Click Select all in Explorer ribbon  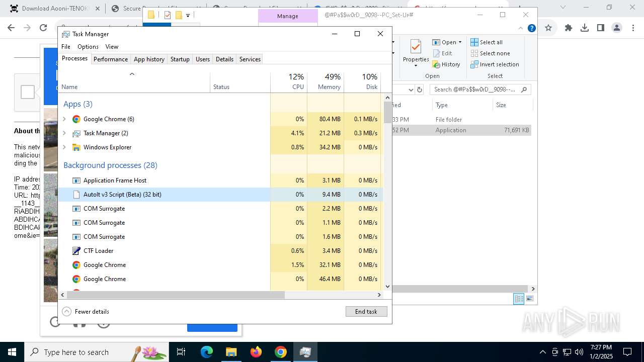click(487, 42)
